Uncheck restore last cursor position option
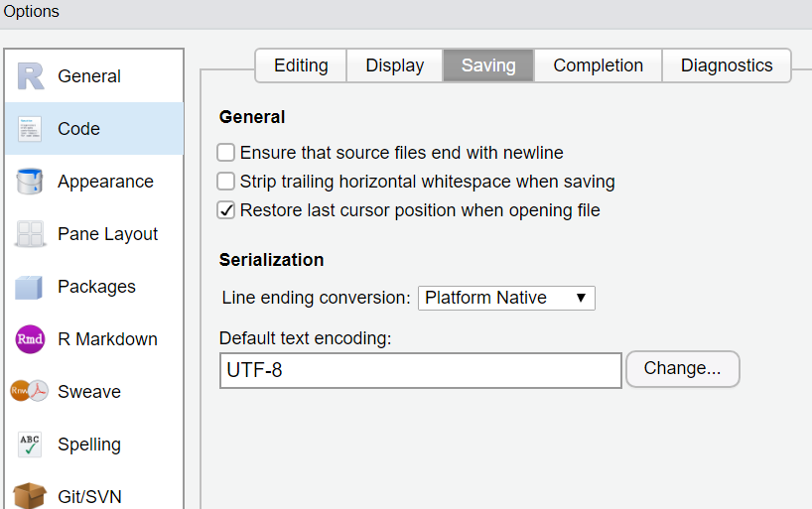This screenshot has height=509, width=812. tap(226, 210)
